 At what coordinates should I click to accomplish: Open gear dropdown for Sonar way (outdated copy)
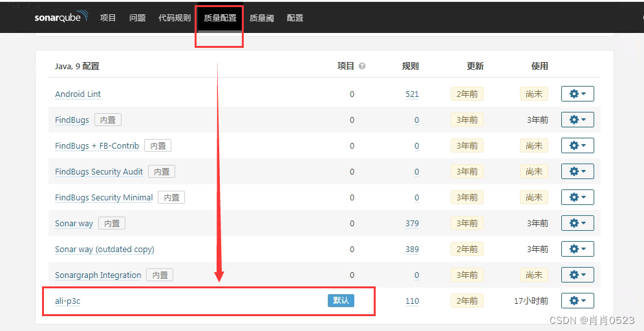pyautogui.click(x=577, y=250)
